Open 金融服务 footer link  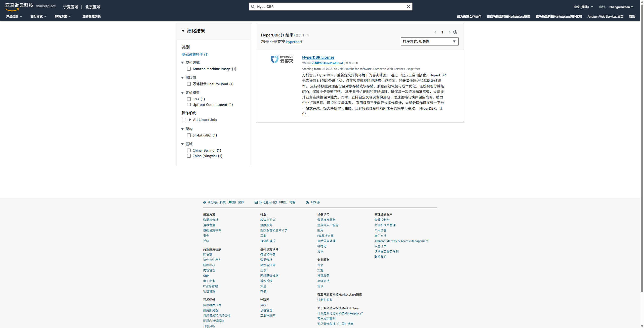266,225
